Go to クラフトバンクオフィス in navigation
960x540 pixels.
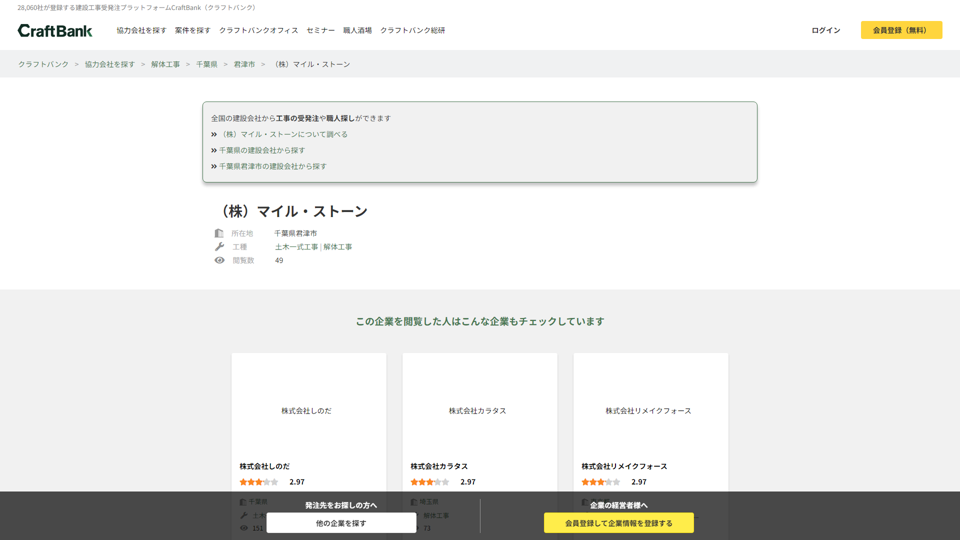258,31
